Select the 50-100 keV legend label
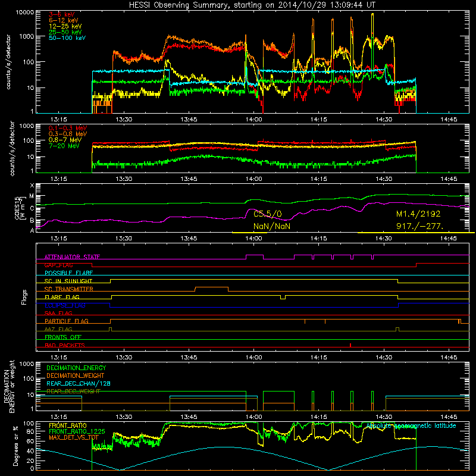 [x=67, y=38]
